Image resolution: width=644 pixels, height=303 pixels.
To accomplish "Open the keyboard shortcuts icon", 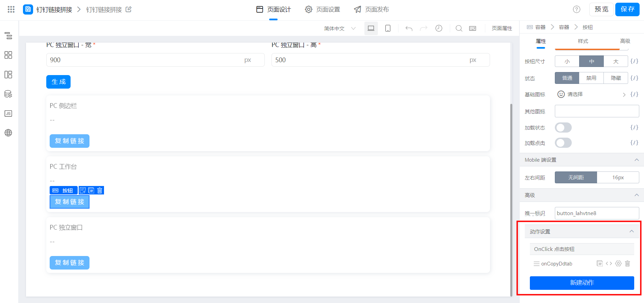I will point(473,28).
